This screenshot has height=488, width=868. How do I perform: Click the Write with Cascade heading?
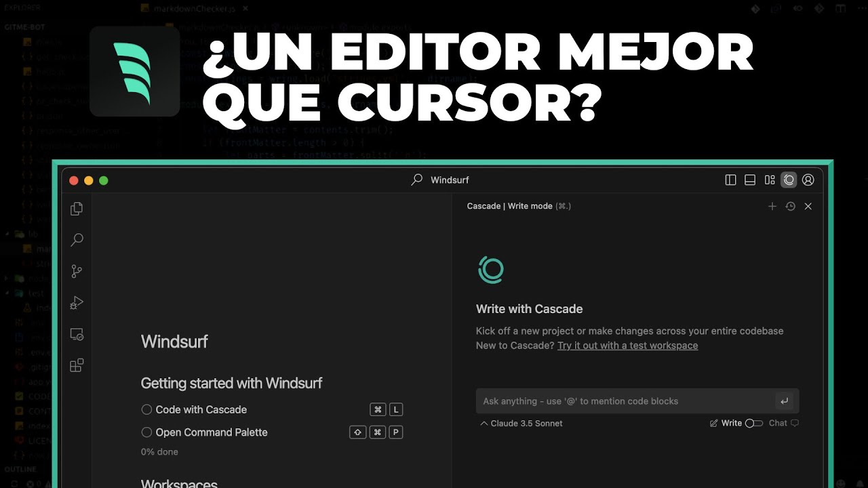click(x=530, y=308)
